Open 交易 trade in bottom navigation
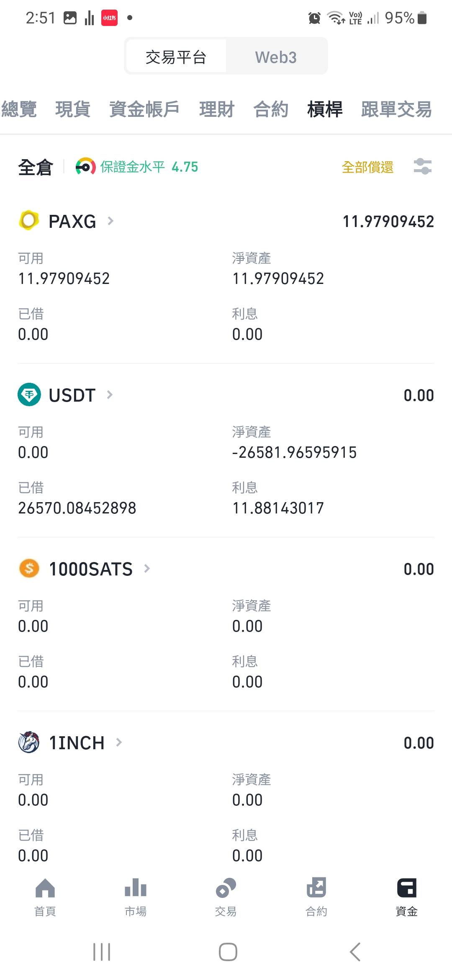This screenshot has width=452, height=980. click(226, 897)
